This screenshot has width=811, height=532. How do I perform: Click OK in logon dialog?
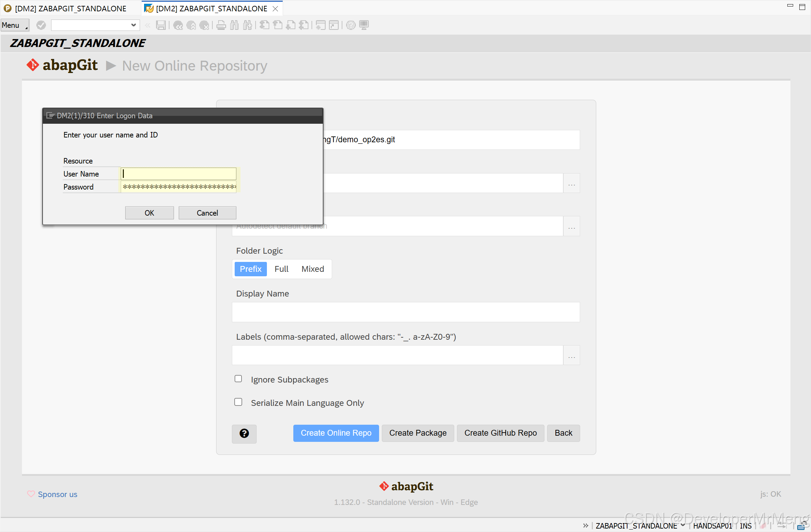click(149, 213)
